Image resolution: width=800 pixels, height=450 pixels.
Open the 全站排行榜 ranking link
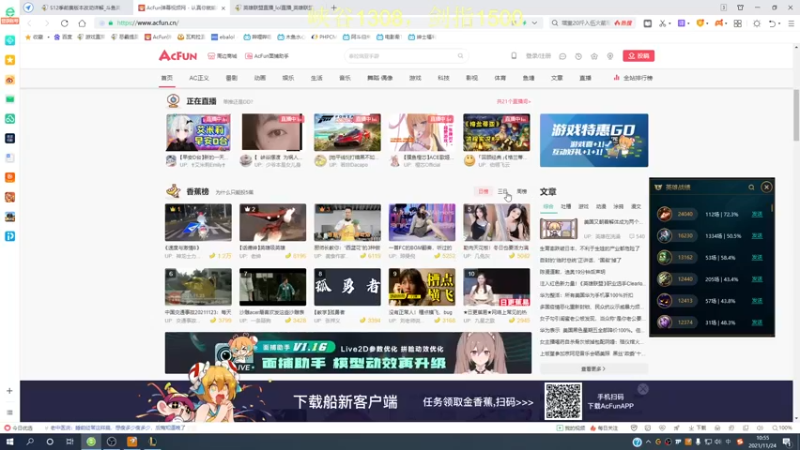tap(633, 78)
